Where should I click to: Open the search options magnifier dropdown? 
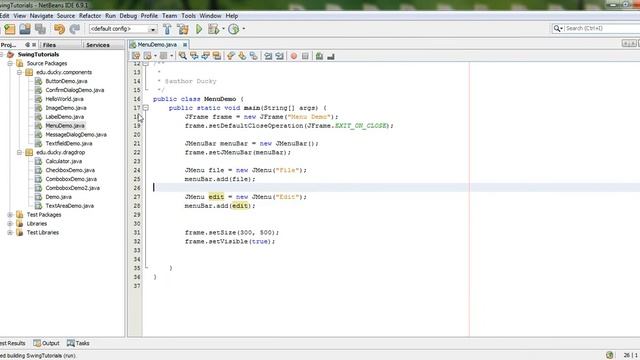tap(558, 28)
